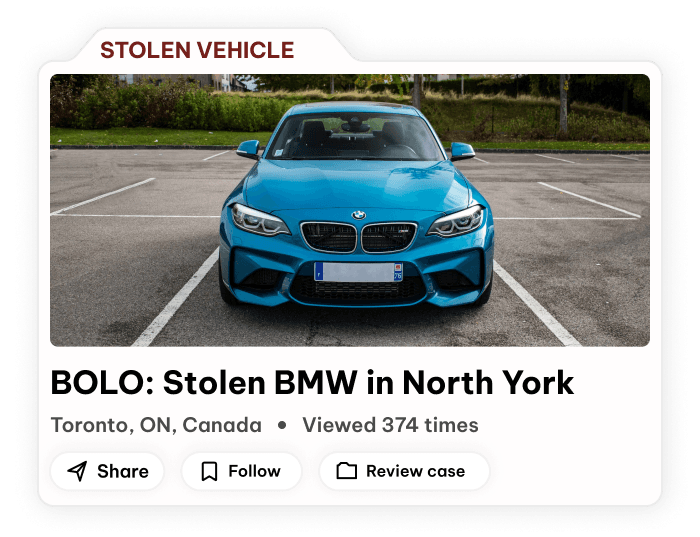Click the blurred front license plate
700x537 pixels.
[x=358, y=272]
